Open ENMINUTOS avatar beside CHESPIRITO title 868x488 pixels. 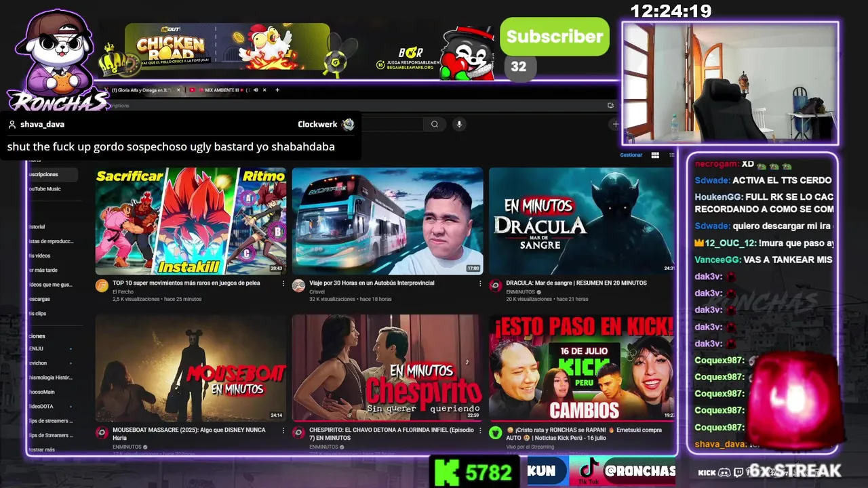tap(298, 432)
